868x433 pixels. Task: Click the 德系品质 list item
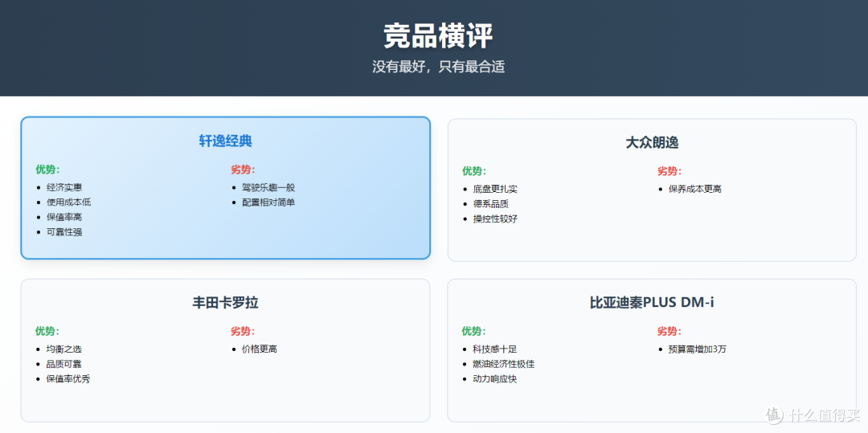tap(491, 204)
